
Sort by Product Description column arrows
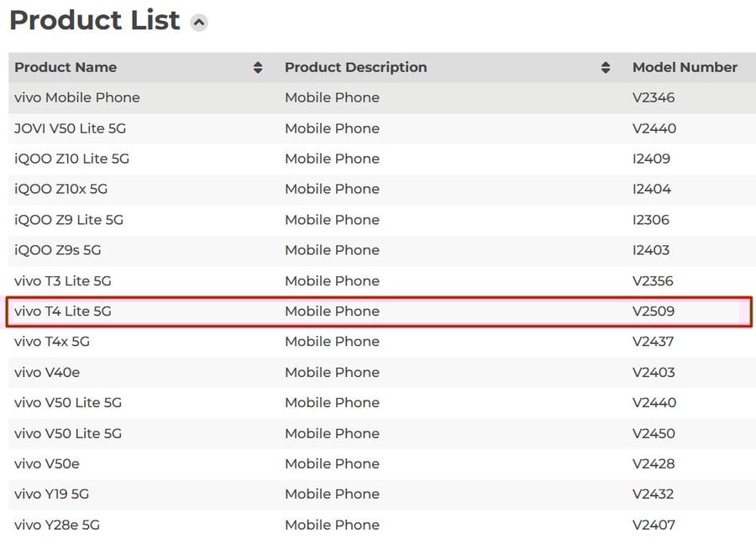(606, 68)
